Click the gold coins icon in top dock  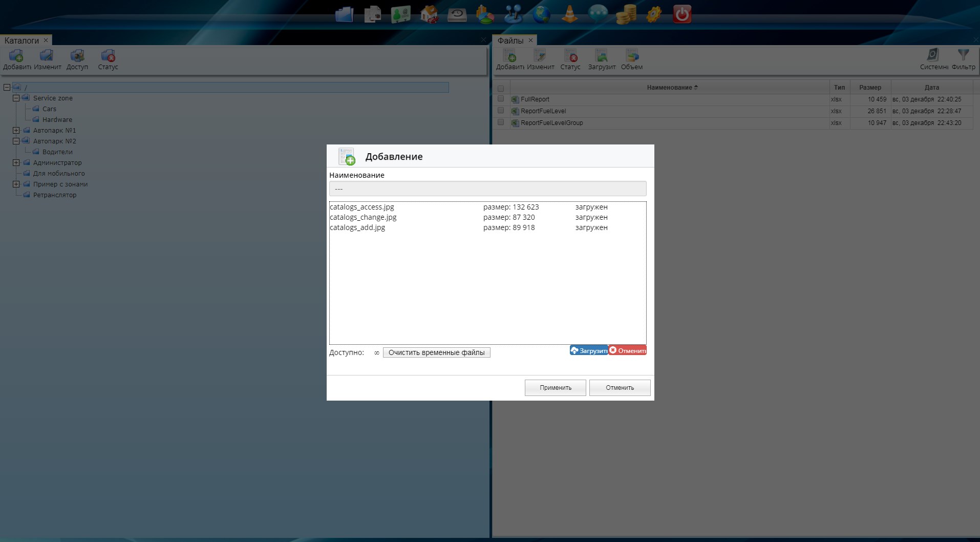click(626, 14)
